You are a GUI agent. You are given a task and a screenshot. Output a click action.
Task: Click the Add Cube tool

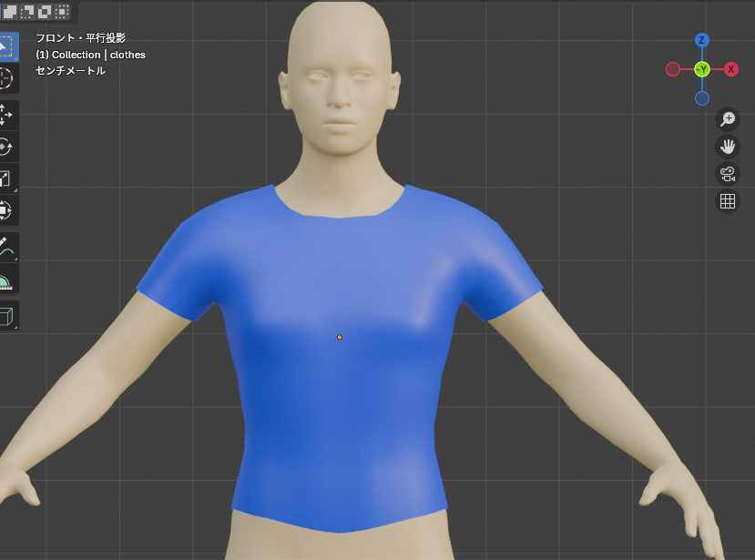(x=5, y=316)
